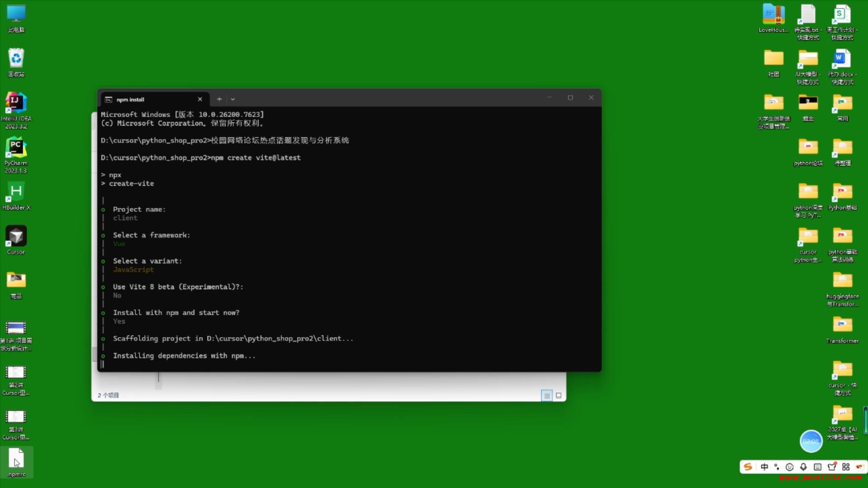The height and width of the screenshot is (488, 868).
Task: Open a new terminal tab with plus button
Action: pyautogui.click(x=219, y=99)
